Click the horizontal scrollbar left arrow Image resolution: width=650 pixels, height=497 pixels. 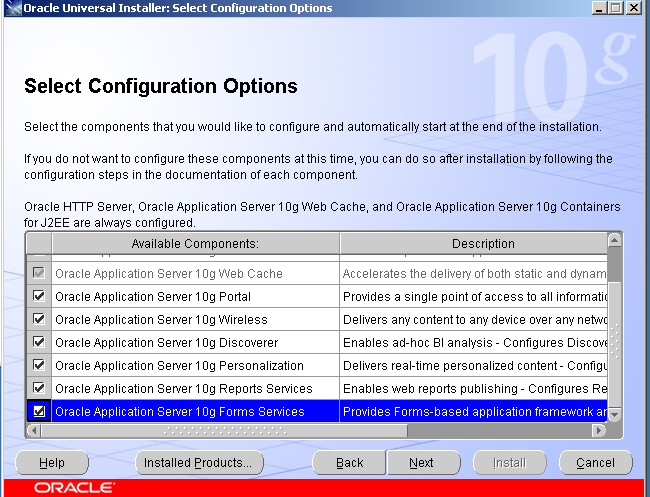(x=34, y=430)
